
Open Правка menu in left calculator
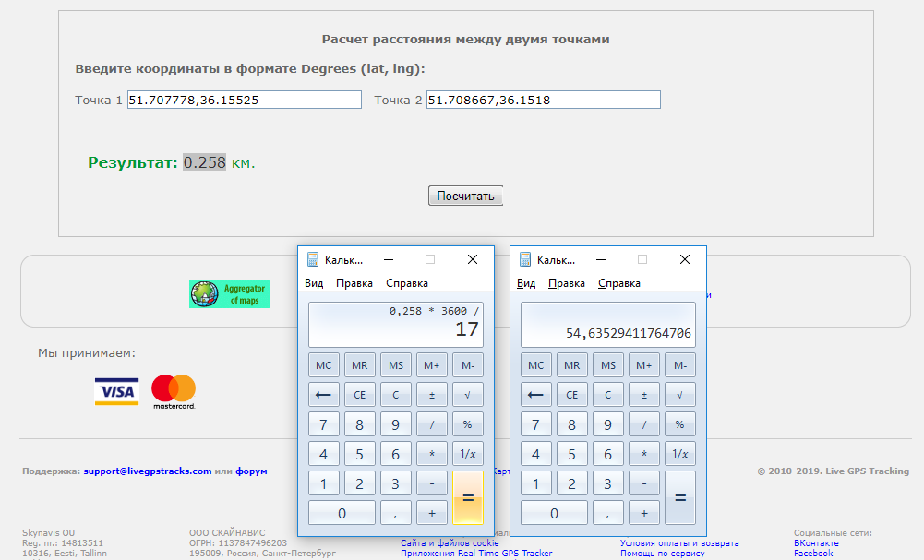[354, 283]
